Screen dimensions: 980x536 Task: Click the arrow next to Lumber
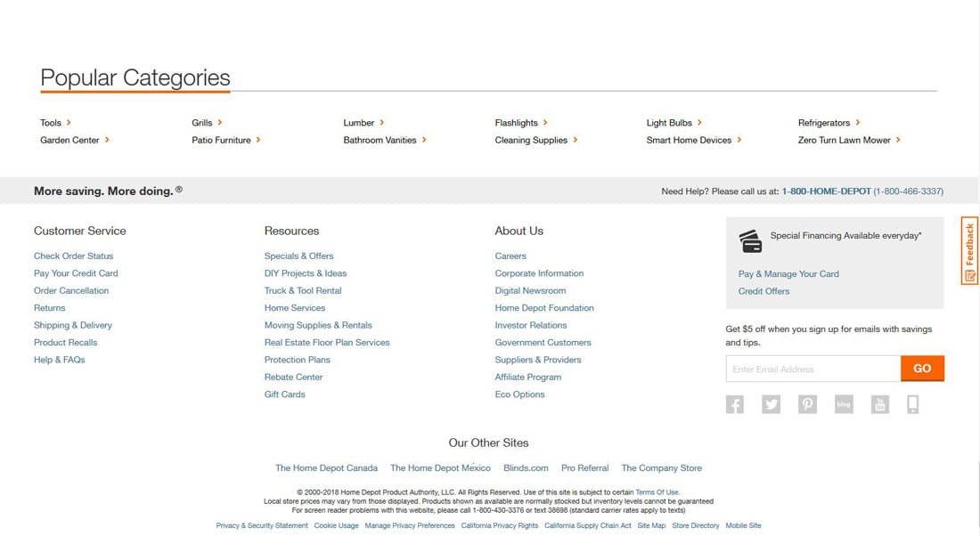[x=382, y=123]
